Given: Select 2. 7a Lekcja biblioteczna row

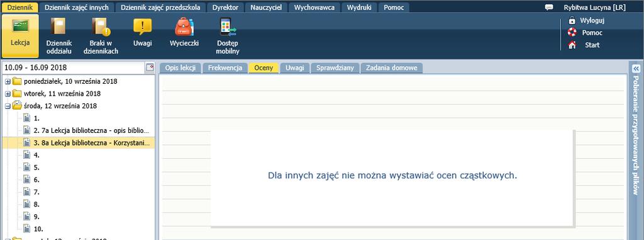Looking at the screenshot, I should (x=79, y=130).
